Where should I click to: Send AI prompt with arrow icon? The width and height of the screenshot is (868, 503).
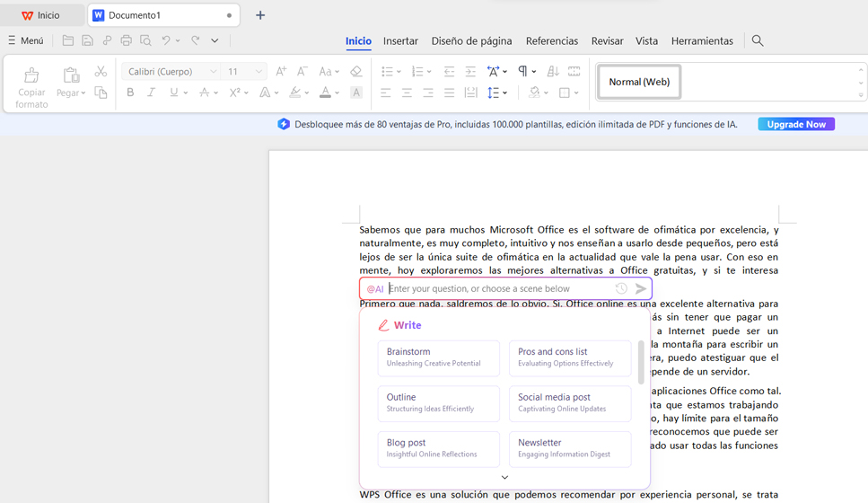(x=641, y=288)
